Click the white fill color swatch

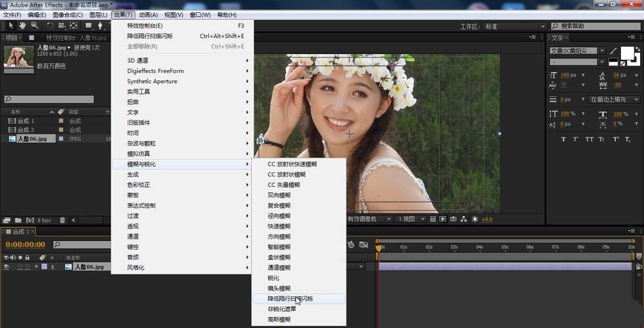click(x=627, y=52)
